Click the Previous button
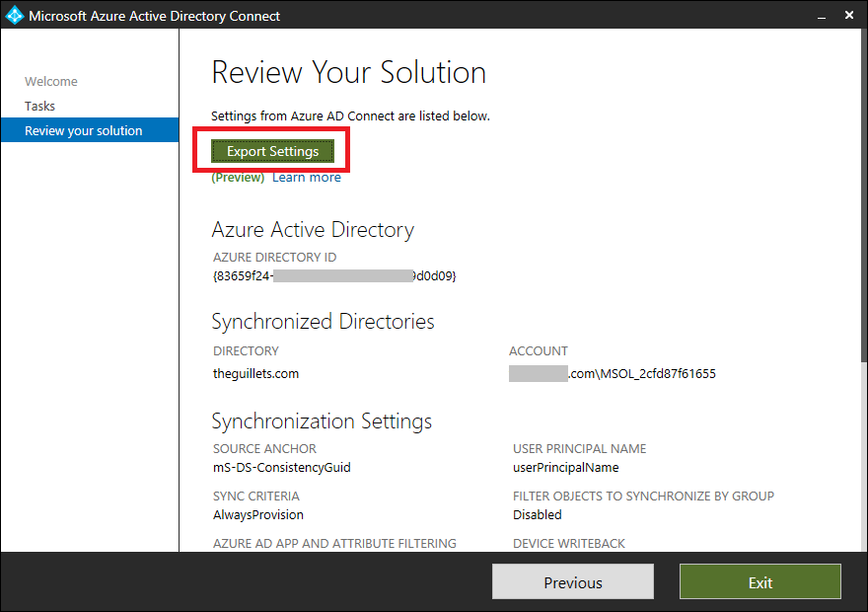 tap(573, 582)
